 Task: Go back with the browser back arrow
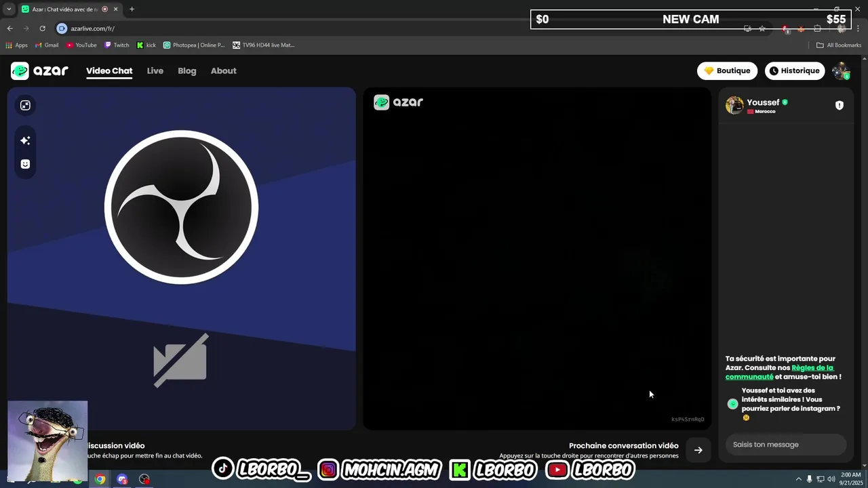click(x=9, y=28)
